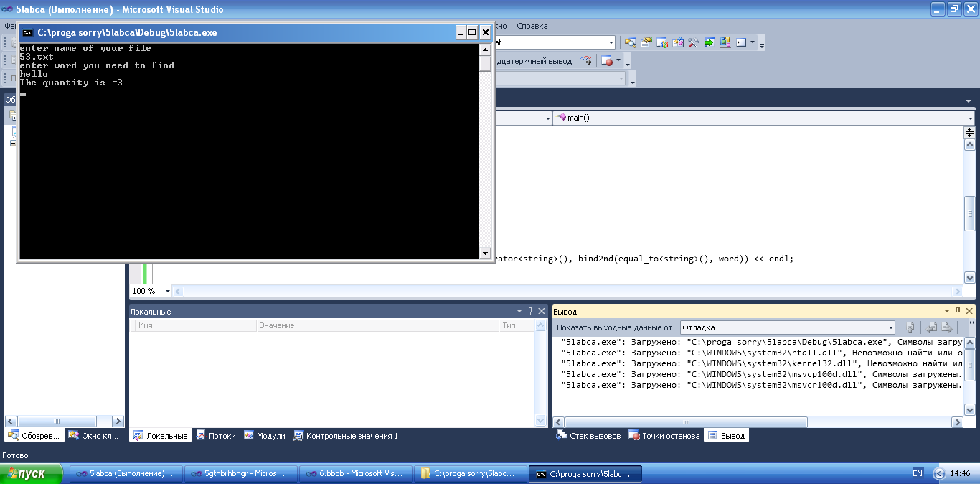Click the Значение column header
The height and width of the screenshot is (484, 980).
pyautogui.click(x=377, y=325)
